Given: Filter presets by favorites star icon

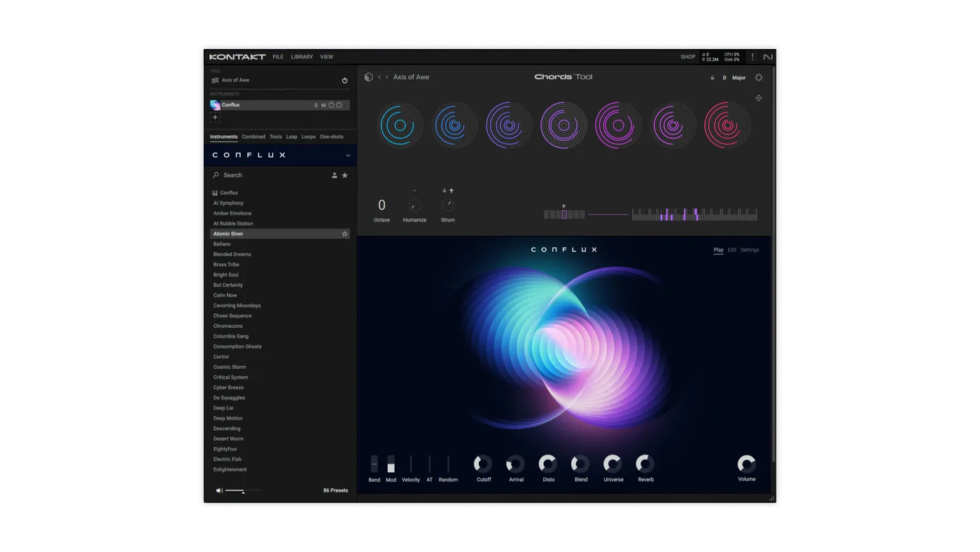Looking at the screenshot, I should [x=344, y=175].
